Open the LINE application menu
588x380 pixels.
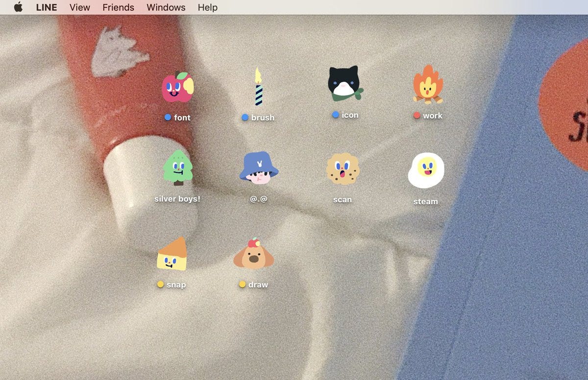tap(47, 7)
